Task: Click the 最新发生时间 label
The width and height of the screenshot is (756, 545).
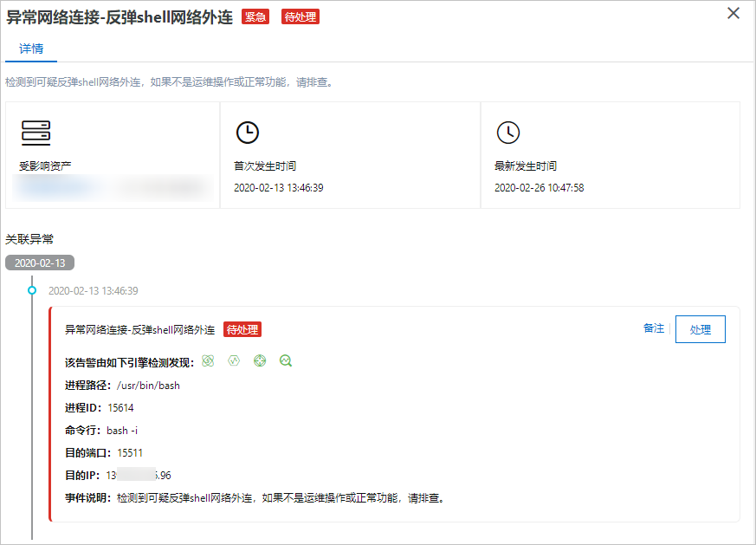Action: click(x=526, y=165)
